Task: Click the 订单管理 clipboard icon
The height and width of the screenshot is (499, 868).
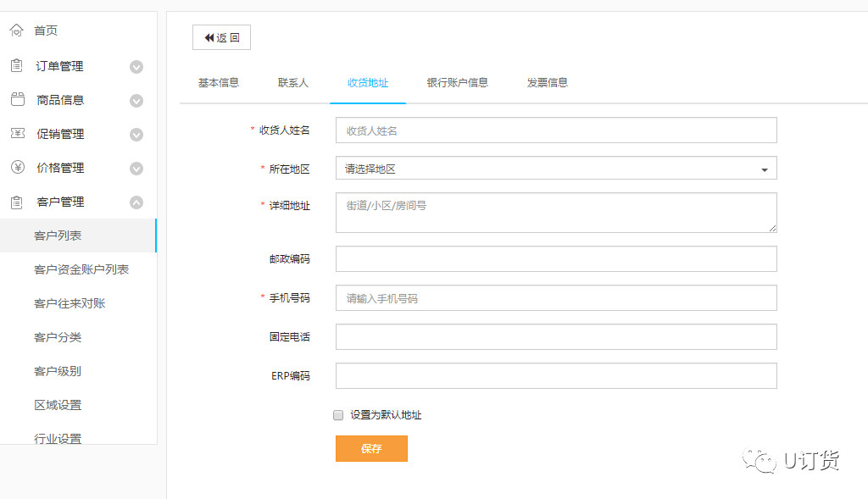Action: 16,66
